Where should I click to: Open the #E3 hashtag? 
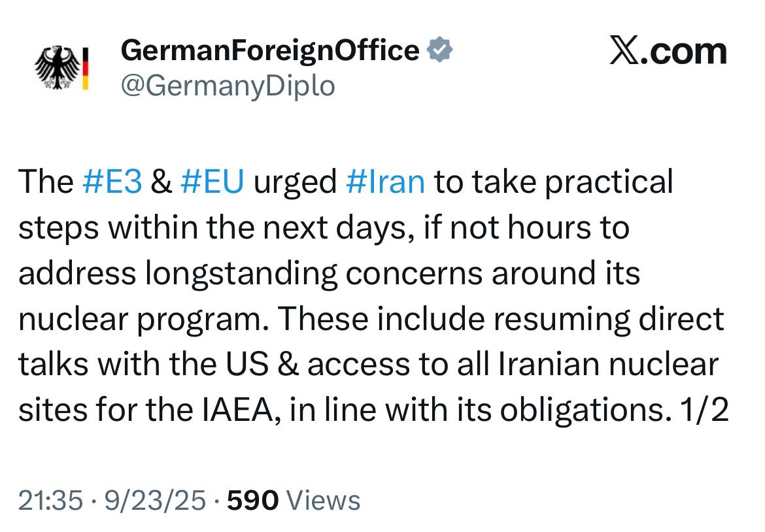(113, 182)
